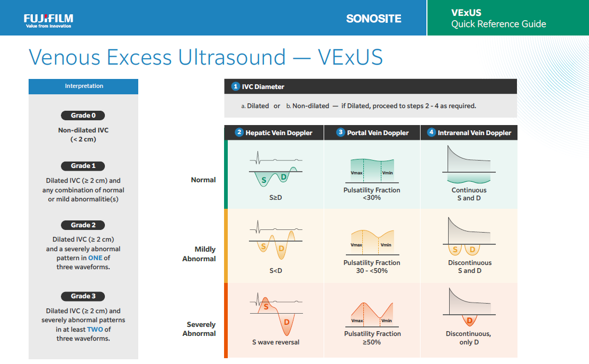Select the Grade 0 pill label
Screen dimensions: 589x364
[x=83, y=116]
